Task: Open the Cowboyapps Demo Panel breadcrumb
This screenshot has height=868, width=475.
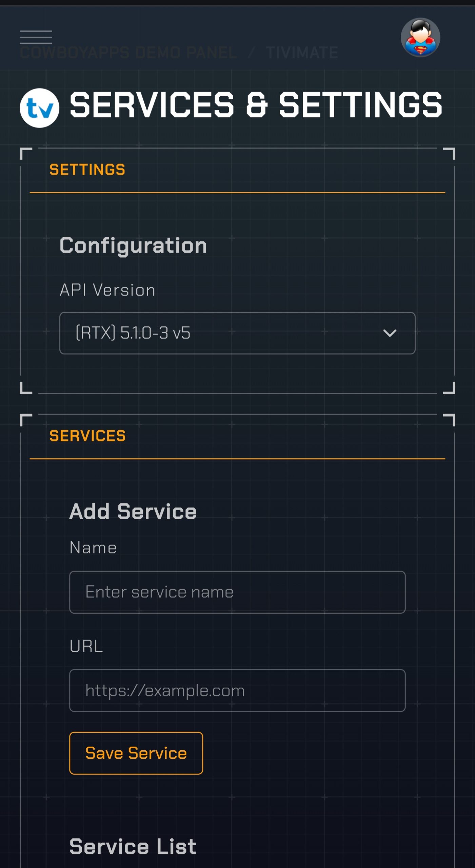Action: (128, 53)
